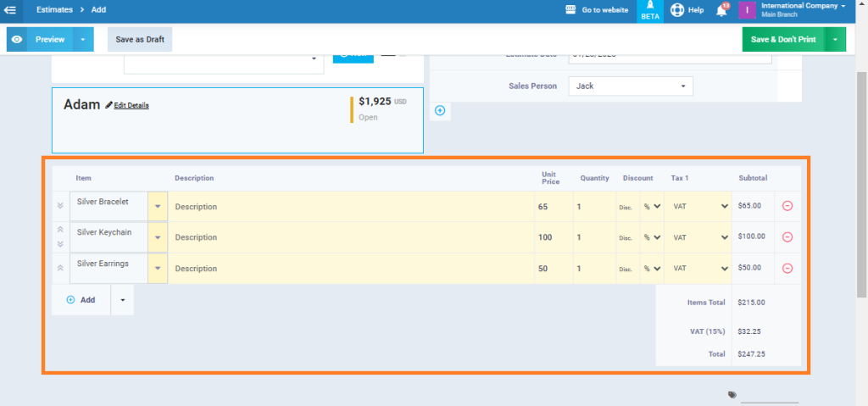Click the Silver Earrings quantity field

tap(594, 269)
